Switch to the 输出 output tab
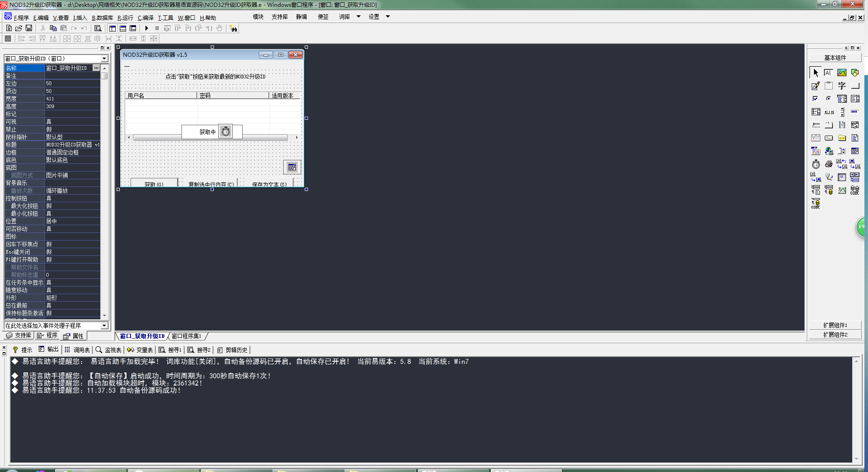868x472 pixels. pos(49,349)
